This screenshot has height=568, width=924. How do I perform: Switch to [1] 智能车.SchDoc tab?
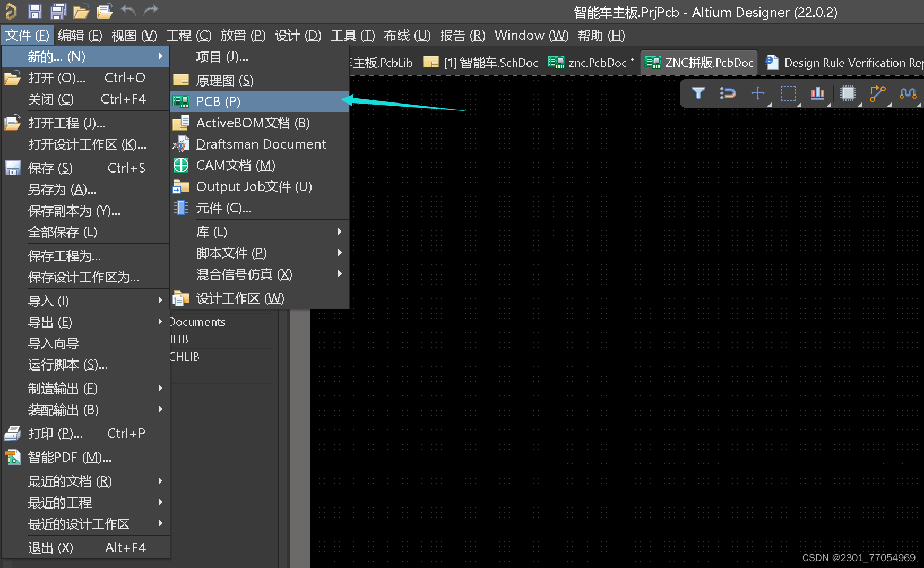point(481,63)
